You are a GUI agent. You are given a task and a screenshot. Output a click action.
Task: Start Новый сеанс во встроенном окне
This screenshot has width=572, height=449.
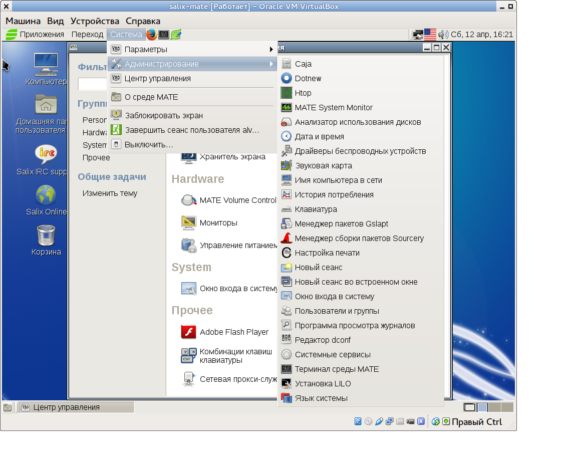tap(360, 282)
